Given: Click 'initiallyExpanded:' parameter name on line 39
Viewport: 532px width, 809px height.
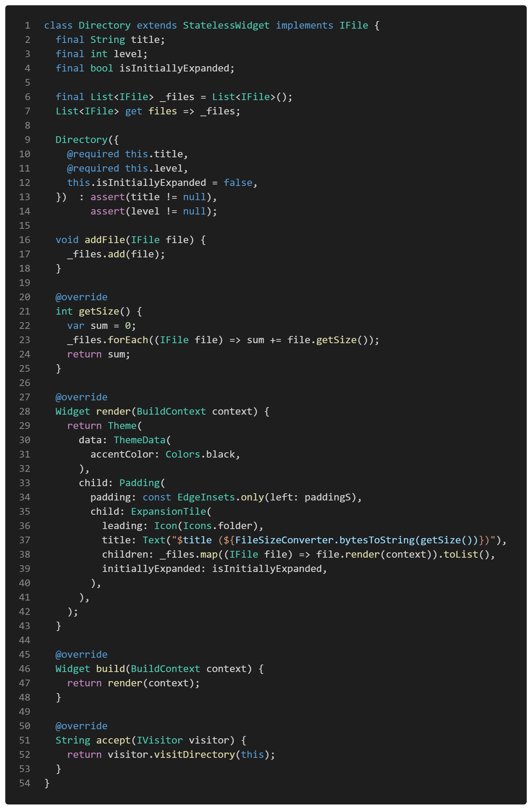Looking at the screenshot, I should [x=154, y=569].
